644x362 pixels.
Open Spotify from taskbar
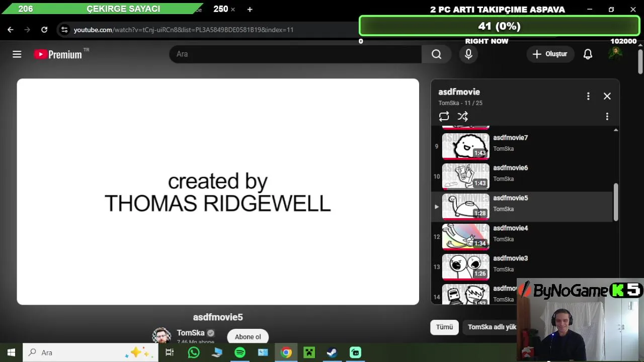[240, 352]
